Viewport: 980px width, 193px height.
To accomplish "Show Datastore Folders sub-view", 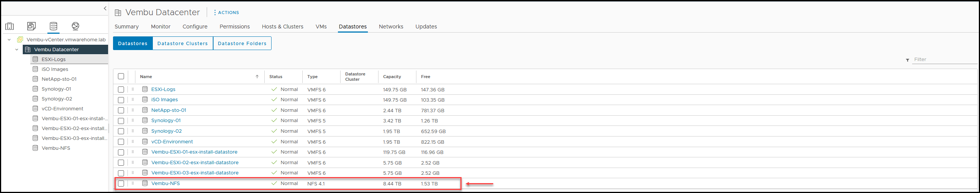I will pos(242,43).
